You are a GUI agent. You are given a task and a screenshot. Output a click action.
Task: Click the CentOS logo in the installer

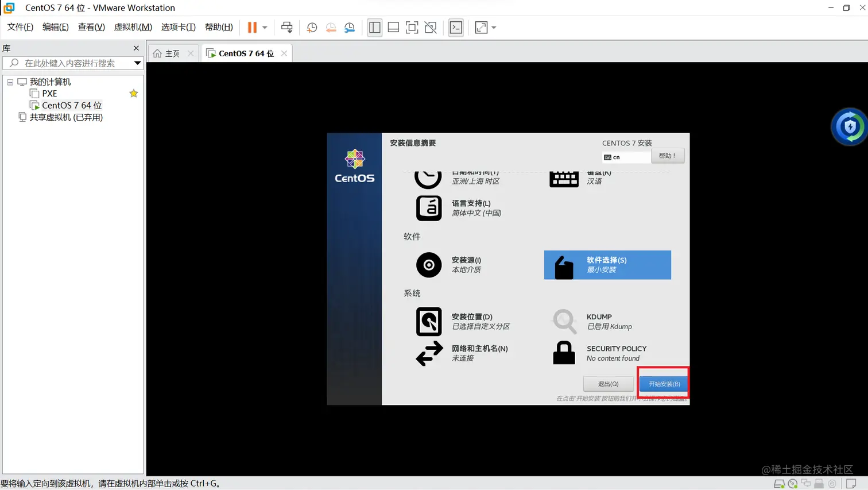[x=355, y=166]
